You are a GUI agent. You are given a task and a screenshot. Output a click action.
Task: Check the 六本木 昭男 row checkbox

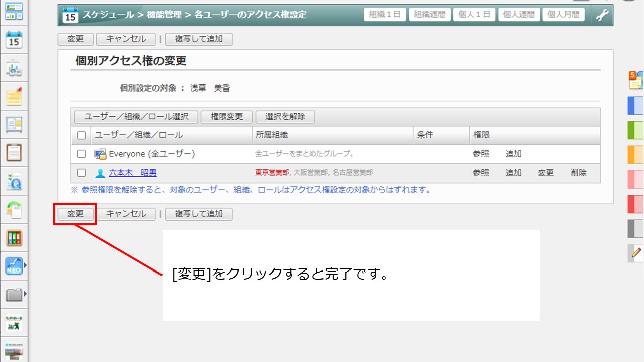(x=82, y=173)
